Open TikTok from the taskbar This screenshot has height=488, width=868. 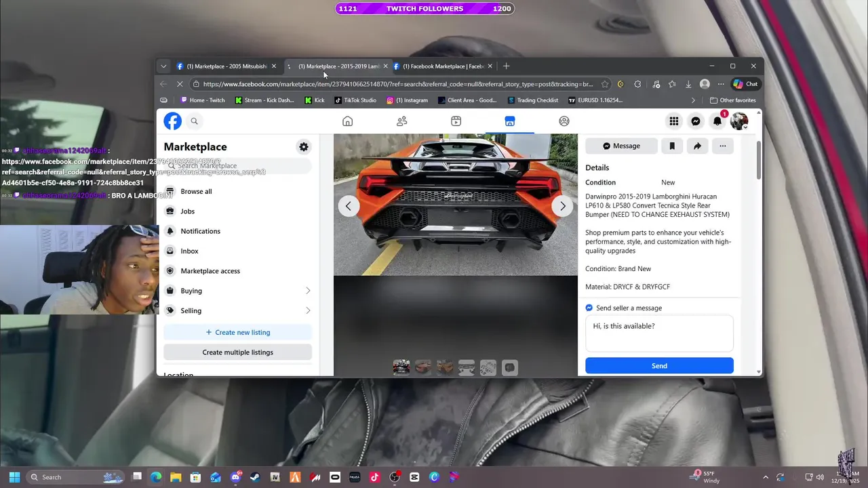tap(374, 477)
